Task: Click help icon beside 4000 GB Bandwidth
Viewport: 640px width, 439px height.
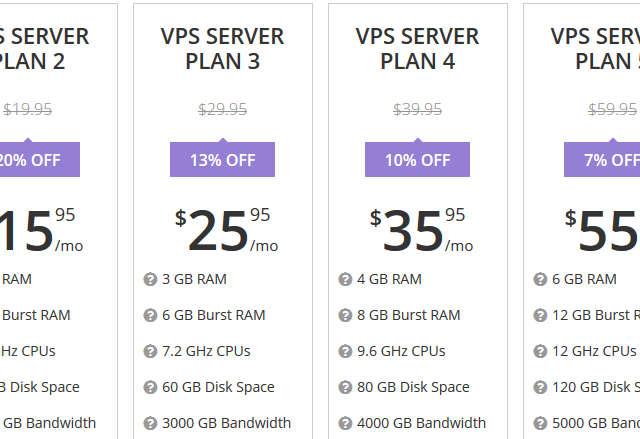Action: click(x=345, y=423)
